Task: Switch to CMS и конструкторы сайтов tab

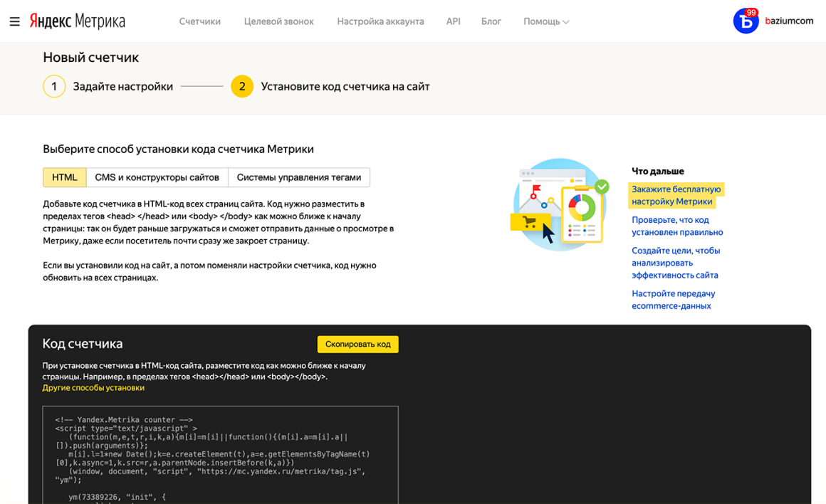Action: click(157, 177)
